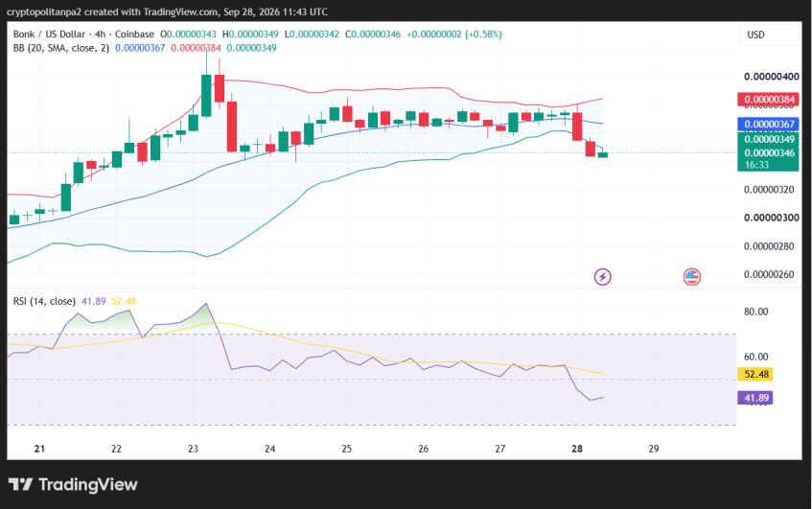The height and width of the screenshot is (509, 812).
Task: Click date 29 on the time axis
Action: point(654,449)
